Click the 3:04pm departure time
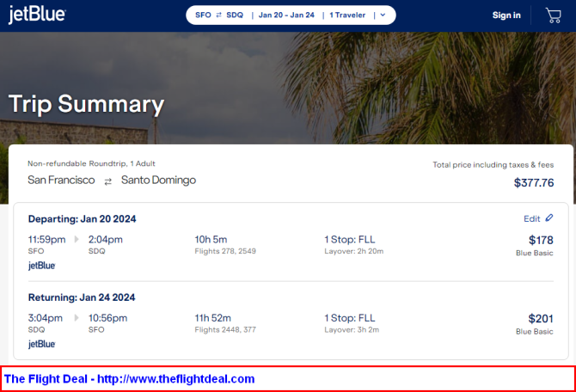 46,318
